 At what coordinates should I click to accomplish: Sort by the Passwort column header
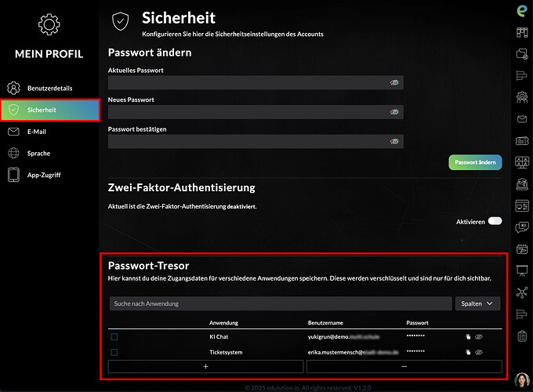click(x=418, y=323)
